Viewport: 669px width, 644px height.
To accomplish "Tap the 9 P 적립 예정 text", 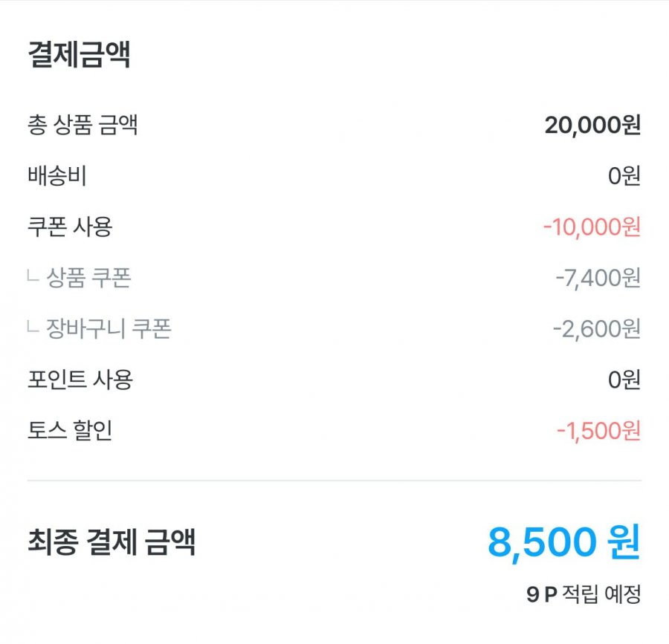I will [x=584, y=595].
